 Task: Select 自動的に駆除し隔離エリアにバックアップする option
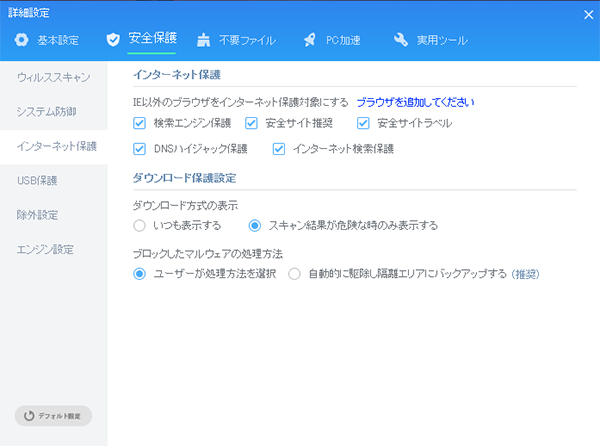tap(295, 274)
